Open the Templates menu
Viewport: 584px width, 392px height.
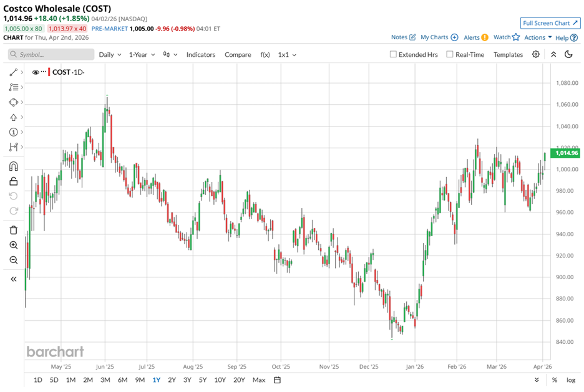[508, 55]
